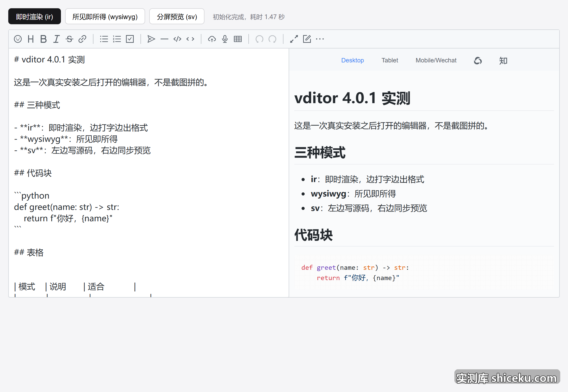
Task: Click the Zhihu 知 copy icon
Action: click(x=503, y=61)
